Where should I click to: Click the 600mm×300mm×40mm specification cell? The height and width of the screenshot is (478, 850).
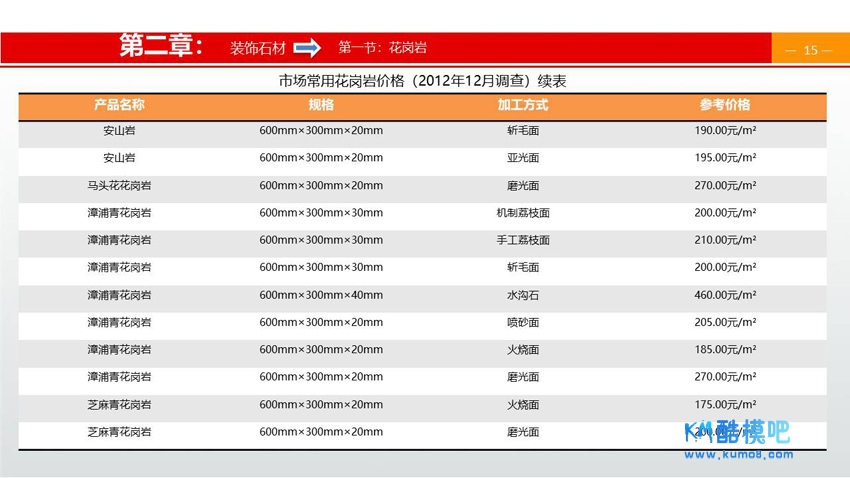pos(321,295)
